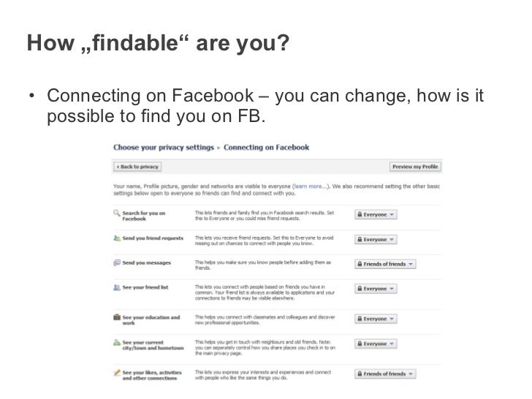Click the briefcase icon for education and work
This screenshot has height=399, width=532.
pyautogui.click(x=116, y=319)
